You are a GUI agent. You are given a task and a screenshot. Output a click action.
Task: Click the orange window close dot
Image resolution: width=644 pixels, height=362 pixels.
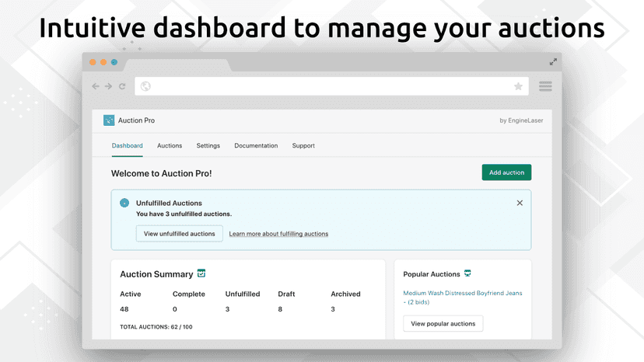(93, 62)
